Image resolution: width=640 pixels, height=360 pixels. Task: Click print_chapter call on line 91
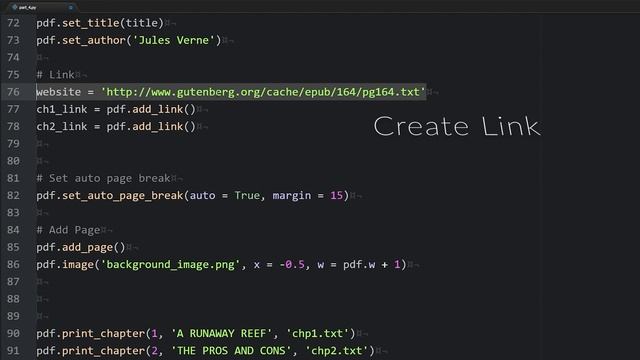[x=104, y=351]
